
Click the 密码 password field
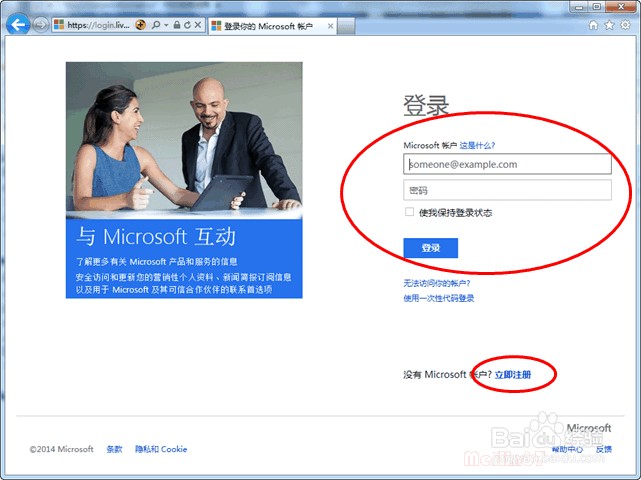[x=507, y=190]
